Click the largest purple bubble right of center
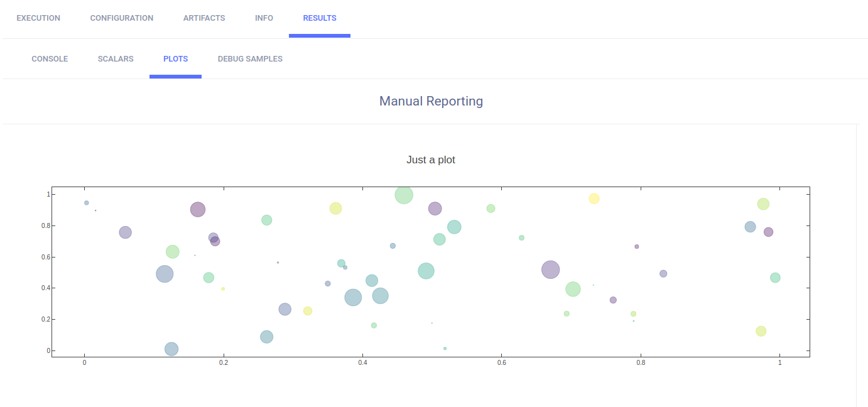Screen dimensions: 868x407 (550, 269)
